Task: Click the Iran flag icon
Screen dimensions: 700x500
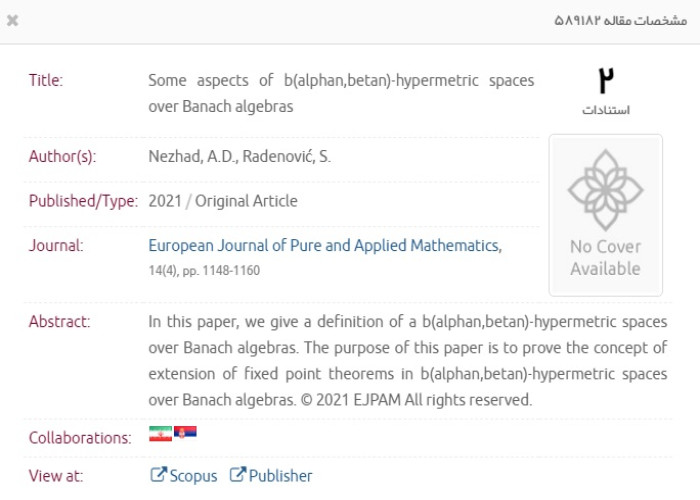Action: pyautogui.click(x=160, y=433)
